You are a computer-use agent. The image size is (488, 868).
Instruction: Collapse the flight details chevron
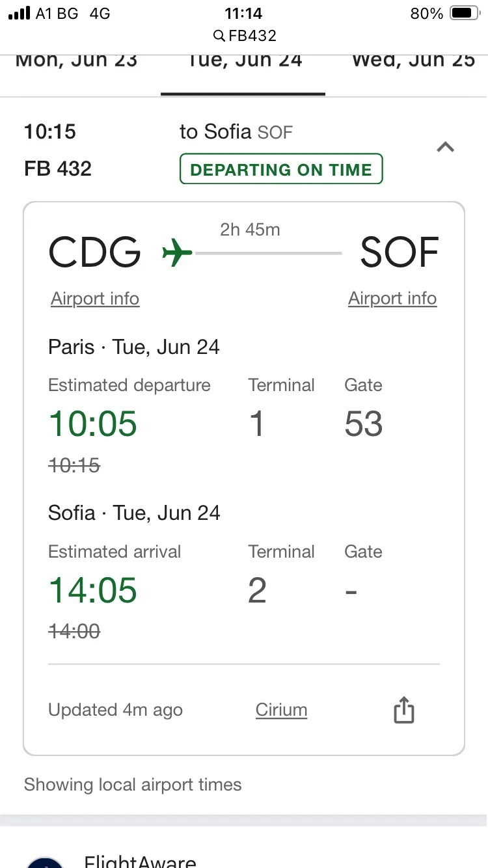[x=445, y=148]
